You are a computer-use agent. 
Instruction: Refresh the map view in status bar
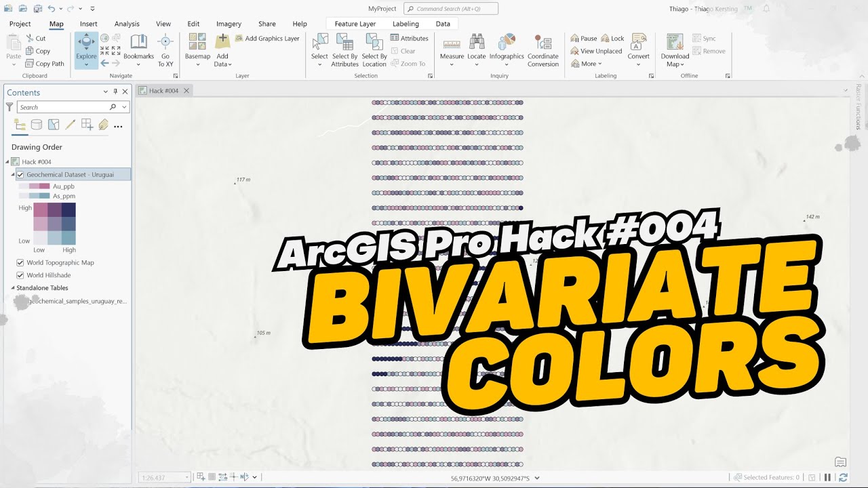pyautogui.click(x=843, y=477)
